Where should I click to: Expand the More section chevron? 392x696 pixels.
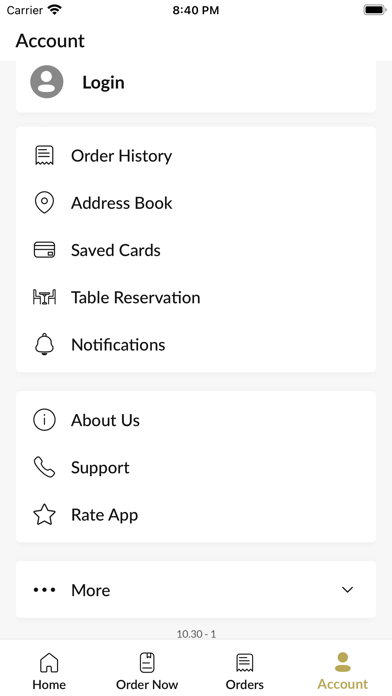point(347,590)
